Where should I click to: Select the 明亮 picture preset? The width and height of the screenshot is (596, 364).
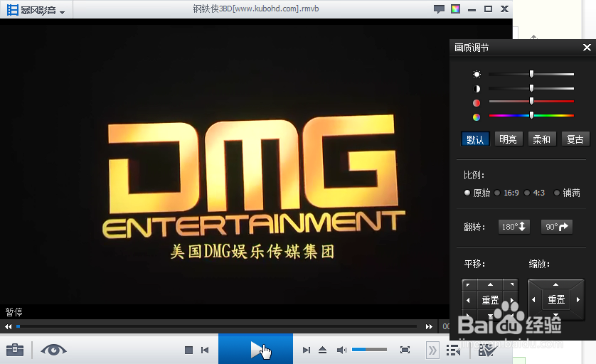tap(509, 139)
